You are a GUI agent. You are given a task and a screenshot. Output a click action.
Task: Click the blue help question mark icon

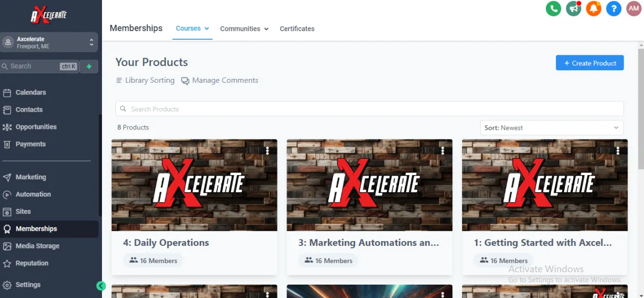pos(614,9)
